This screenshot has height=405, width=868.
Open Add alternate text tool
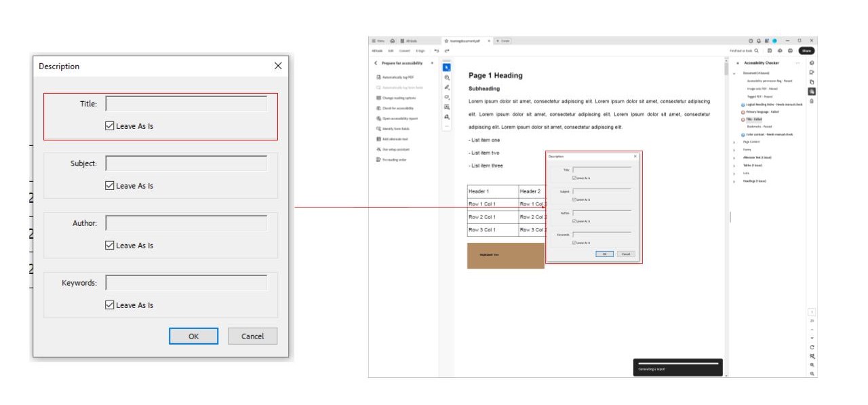coord(393,139)
